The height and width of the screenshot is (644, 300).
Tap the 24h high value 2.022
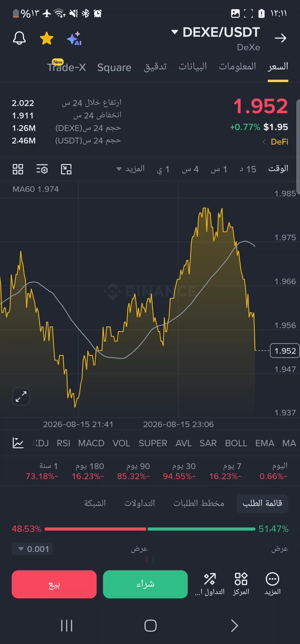point(23,103)
